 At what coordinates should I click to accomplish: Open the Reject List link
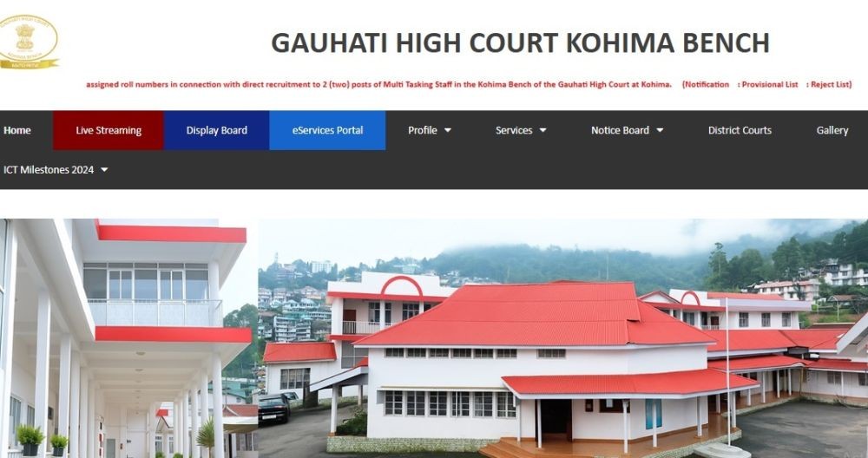pos(830,85)
